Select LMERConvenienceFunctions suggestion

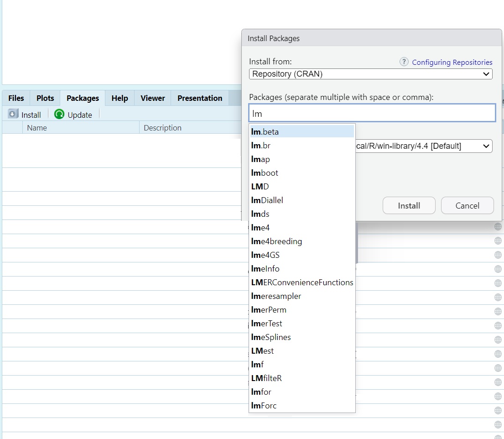coord(302,282)
